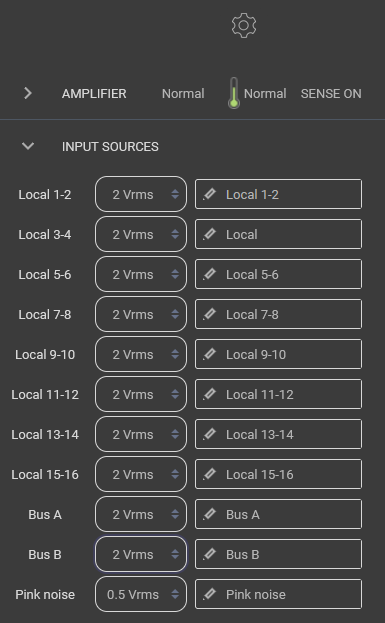Open the Pink noise 0.5 Vrms dropdown
This screenshot has height=623, width=385.
click(x=141, y=594)
